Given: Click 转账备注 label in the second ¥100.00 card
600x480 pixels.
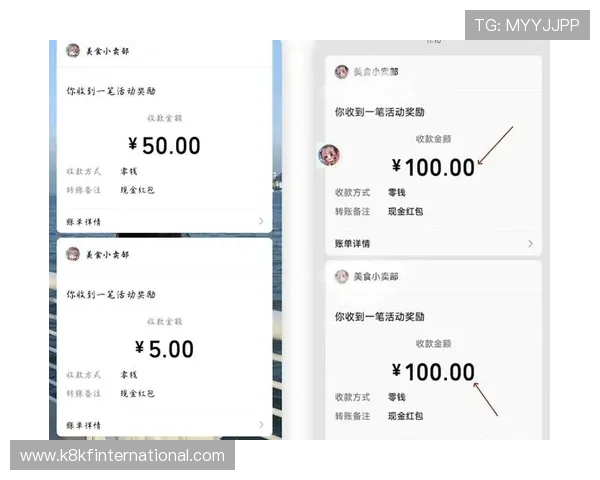Looking at the screenshot, I should 352,416.
